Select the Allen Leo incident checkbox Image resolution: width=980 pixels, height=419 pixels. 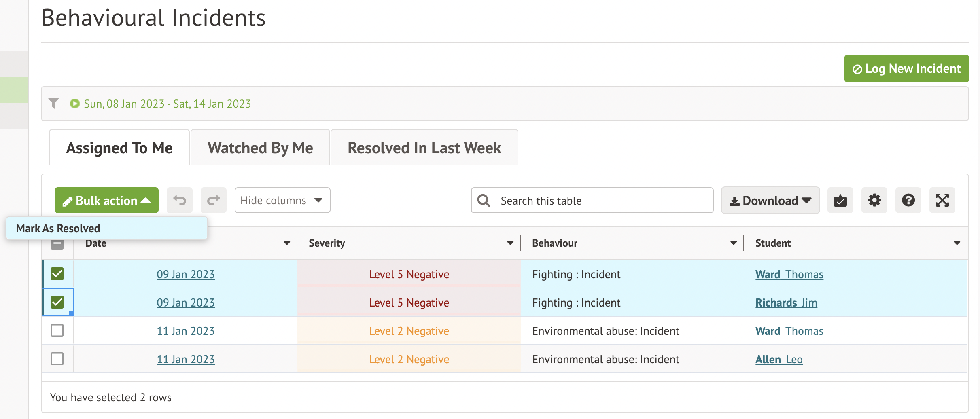(x=57, y=359)
